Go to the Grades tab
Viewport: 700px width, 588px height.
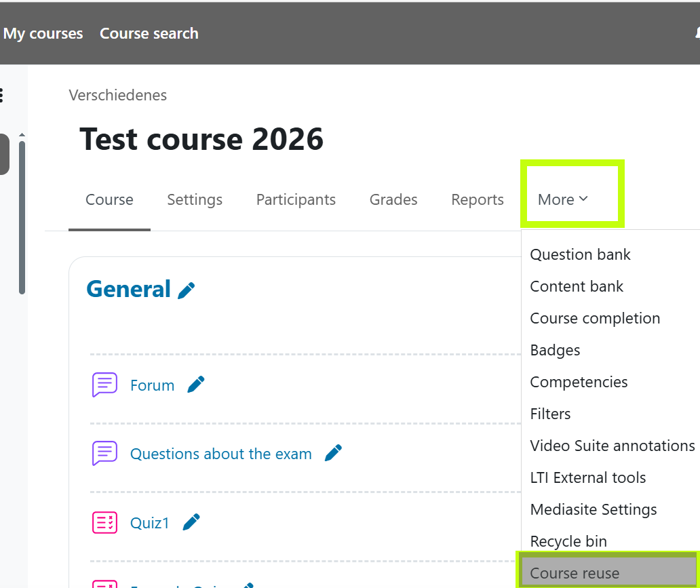click(x=393, y=199)
